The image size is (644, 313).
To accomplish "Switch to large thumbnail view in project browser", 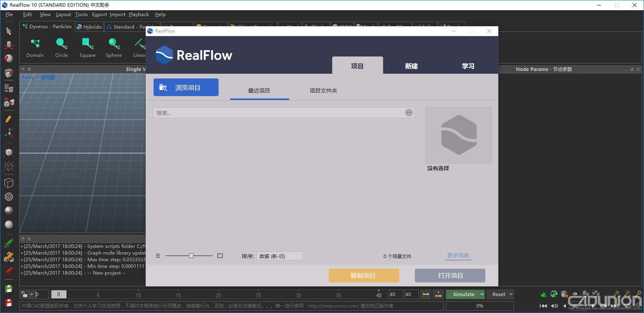I will [220, 256].
